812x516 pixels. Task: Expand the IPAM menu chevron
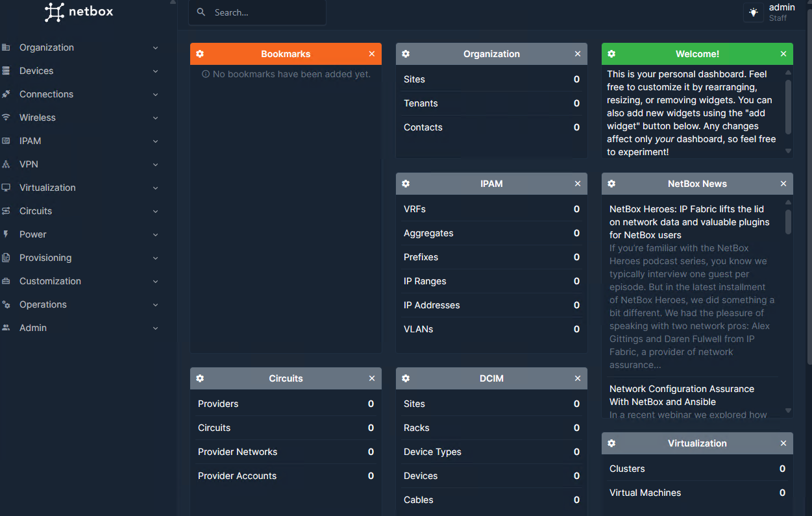pyautogui.click(x=155, y=141)
